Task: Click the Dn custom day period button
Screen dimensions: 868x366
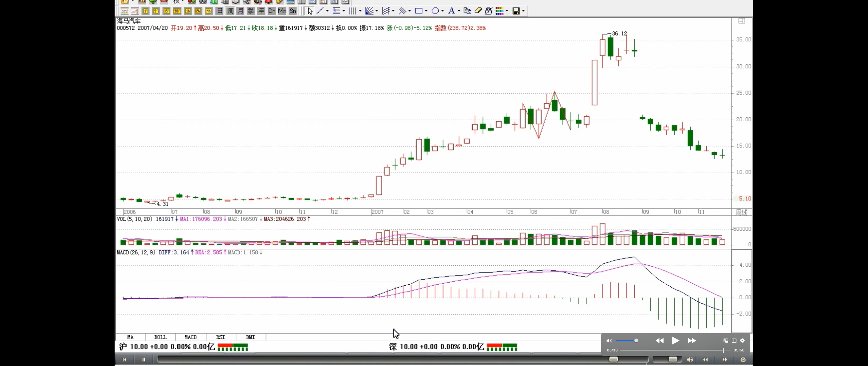Action: coord(272,11)
